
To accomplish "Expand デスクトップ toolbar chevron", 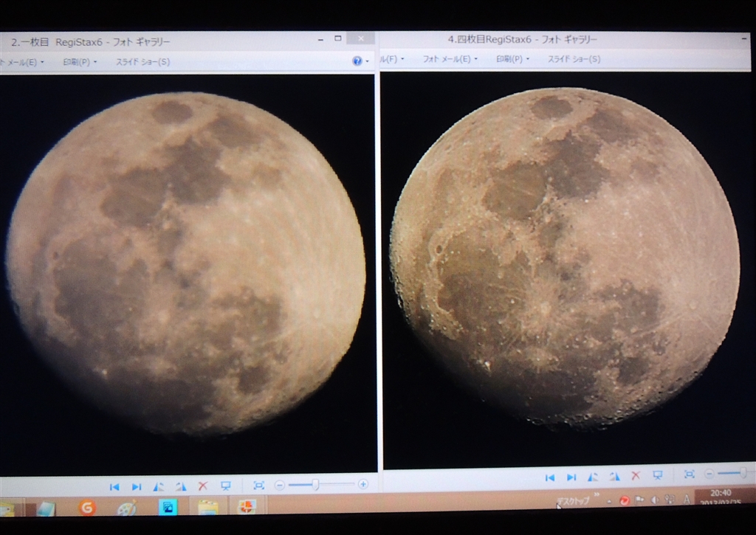I will pos(597,494).
